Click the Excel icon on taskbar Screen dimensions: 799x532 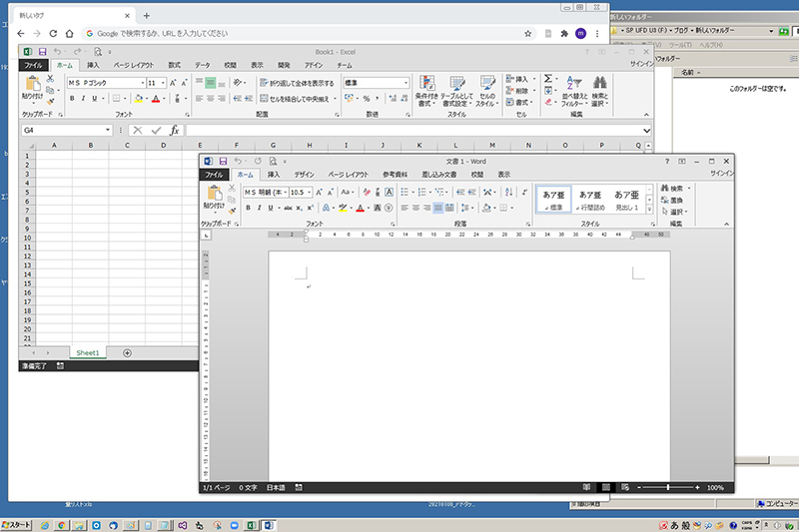pos(252,525)
